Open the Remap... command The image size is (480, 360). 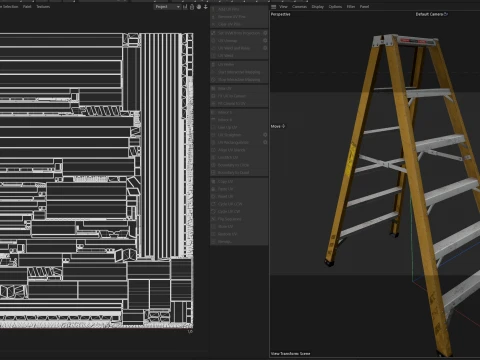239,241
